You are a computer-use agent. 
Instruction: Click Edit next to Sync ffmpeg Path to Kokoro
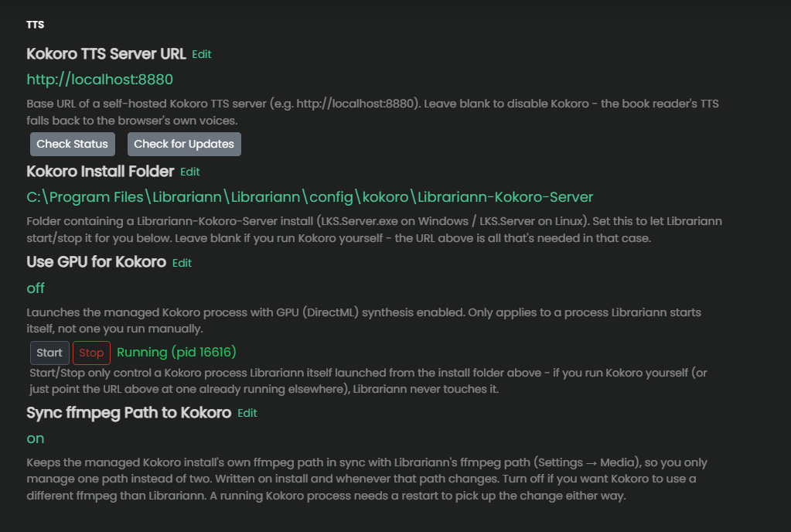click(x=247, y=413)
